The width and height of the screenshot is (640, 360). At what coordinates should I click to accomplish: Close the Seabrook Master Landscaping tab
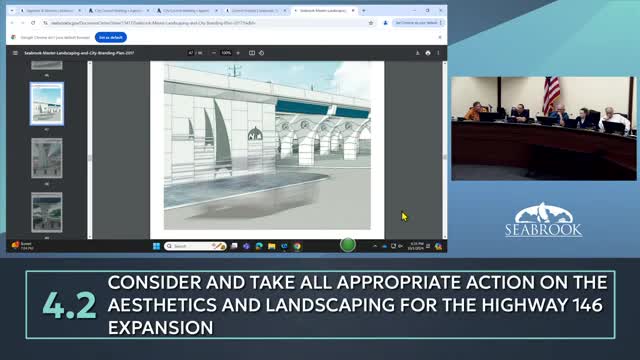(353, 10)
